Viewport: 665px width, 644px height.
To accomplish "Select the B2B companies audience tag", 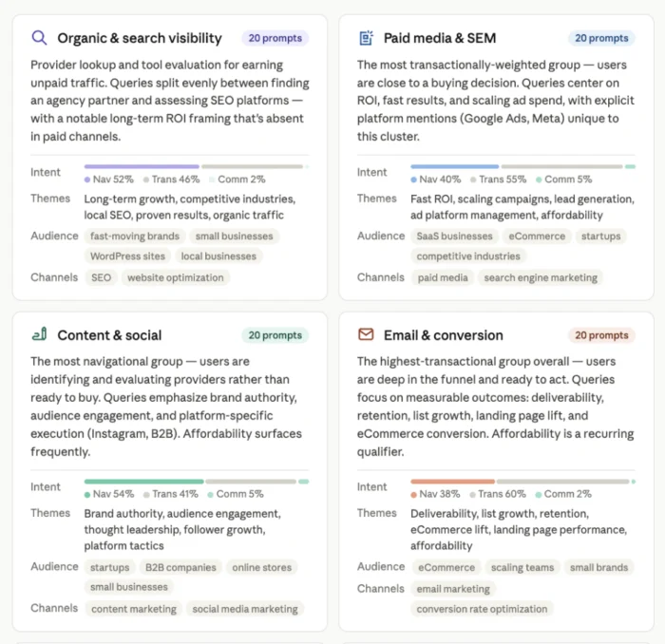I will point(180,567).
